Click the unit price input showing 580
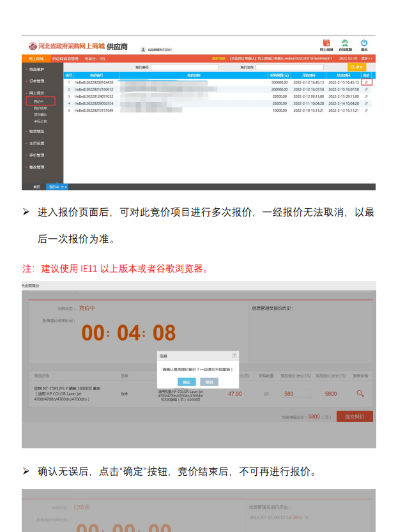The image size is (405, 532). [x=296, y=394]
